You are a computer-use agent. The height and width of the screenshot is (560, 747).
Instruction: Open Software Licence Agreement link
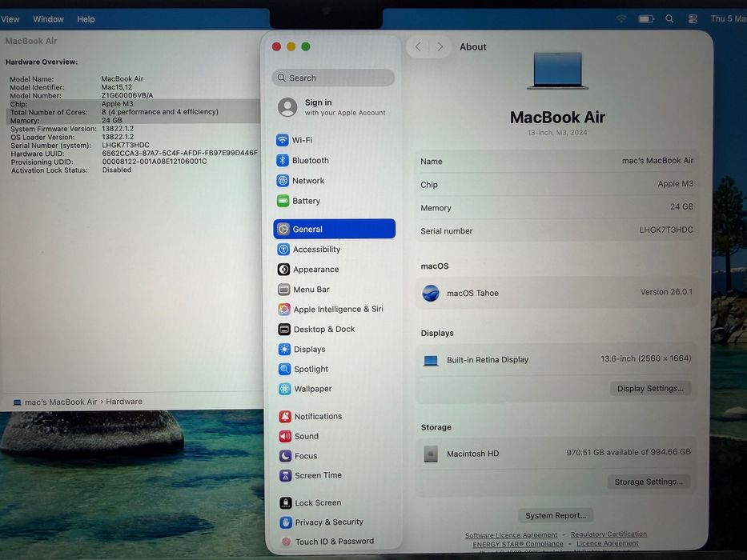click(x=511, y=534)
